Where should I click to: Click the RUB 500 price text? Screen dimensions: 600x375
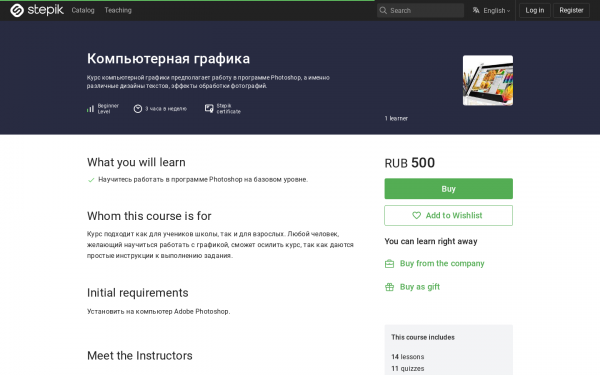[409, 163]
